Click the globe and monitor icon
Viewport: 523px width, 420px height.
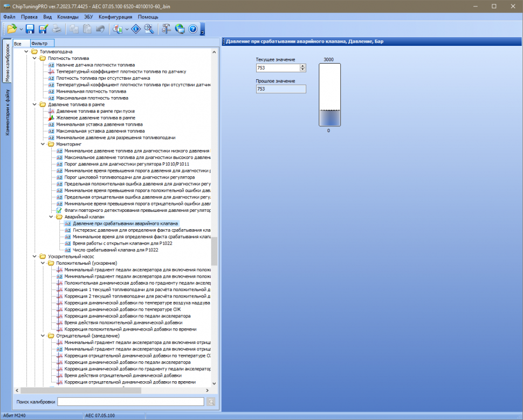tap(180, 29)
